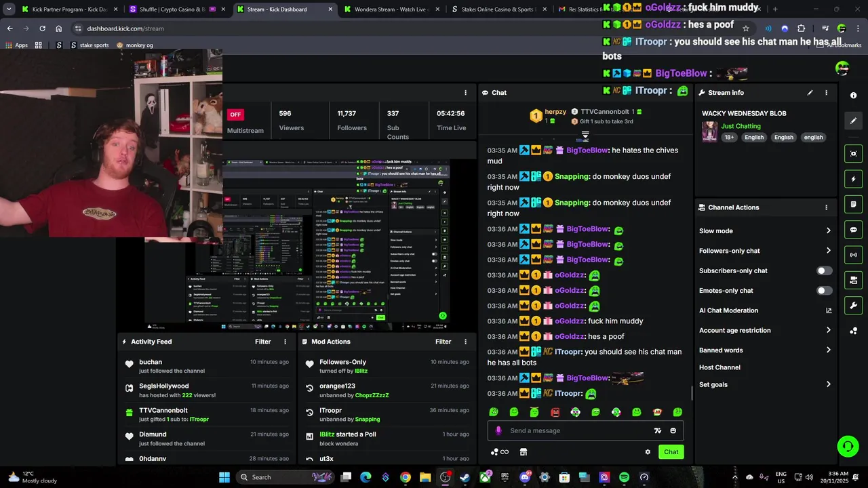The height and width of the screenshot is (488, 868).
Task: Go back in the browser
Action: pyautogui.click(x=9, y=28)
